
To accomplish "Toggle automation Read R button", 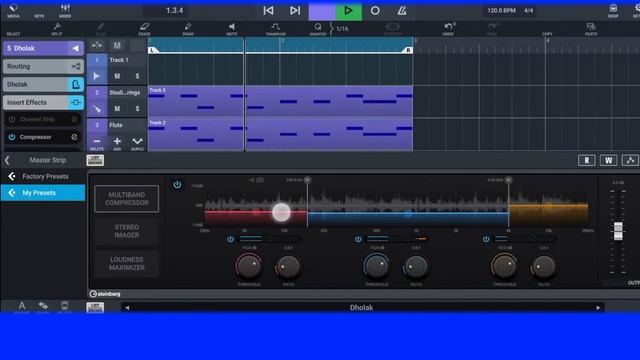I will click(587, 160).
